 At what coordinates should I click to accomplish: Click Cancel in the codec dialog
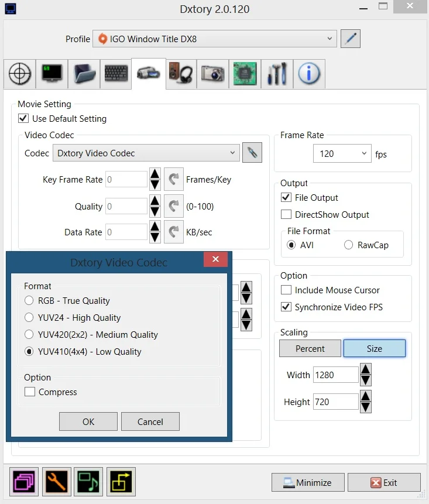tap(150, 421)
